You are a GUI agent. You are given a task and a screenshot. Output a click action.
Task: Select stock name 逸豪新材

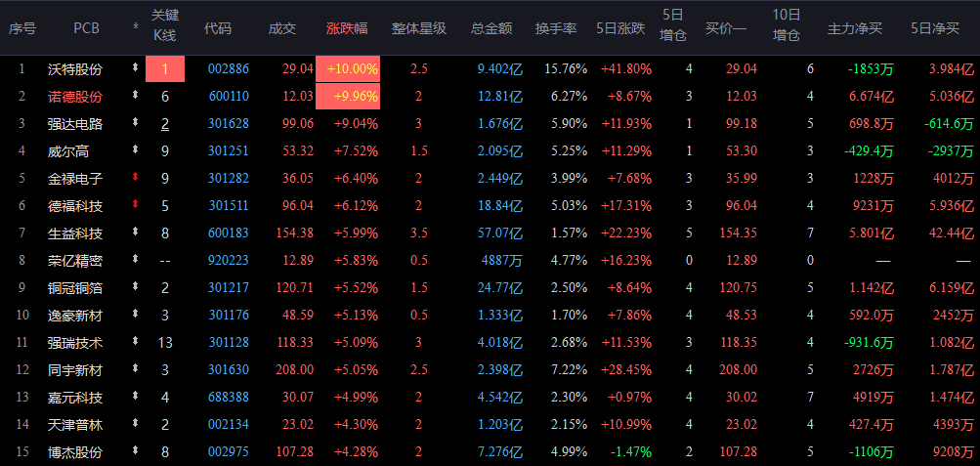(x=75, y=316)
